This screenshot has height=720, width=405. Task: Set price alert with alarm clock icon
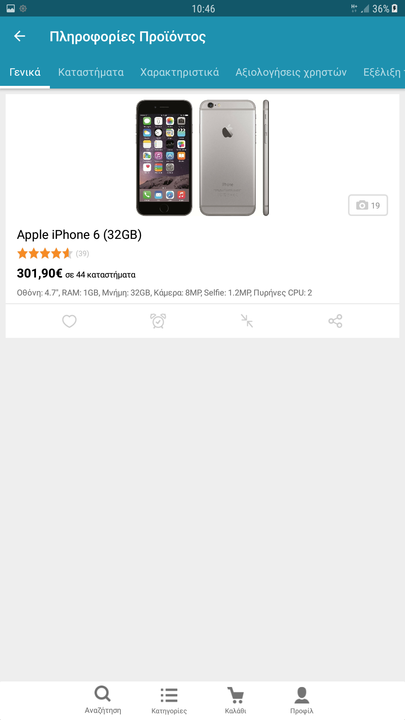158,321
